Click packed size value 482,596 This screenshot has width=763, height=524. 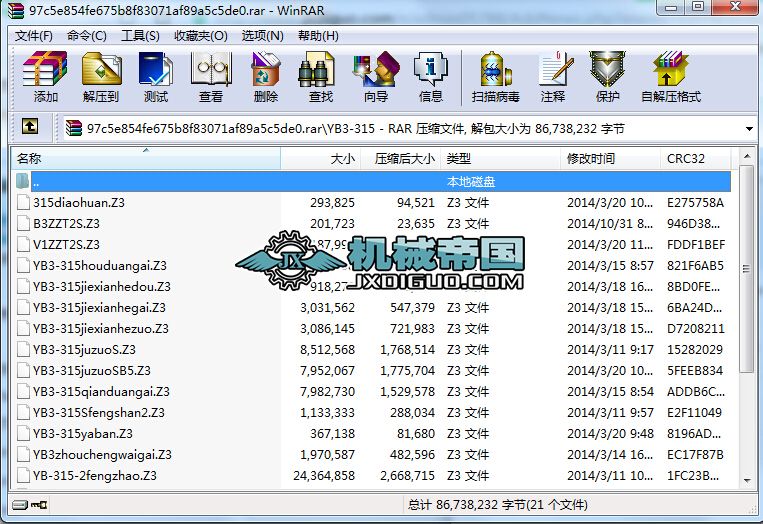pyautogui.click(x=412, y=454)
